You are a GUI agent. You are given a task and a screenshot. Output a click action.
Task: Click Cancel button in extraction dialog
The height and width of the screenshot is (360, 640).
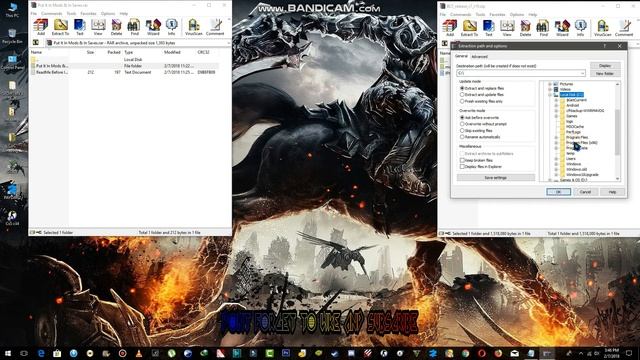[x=585, y=192]
